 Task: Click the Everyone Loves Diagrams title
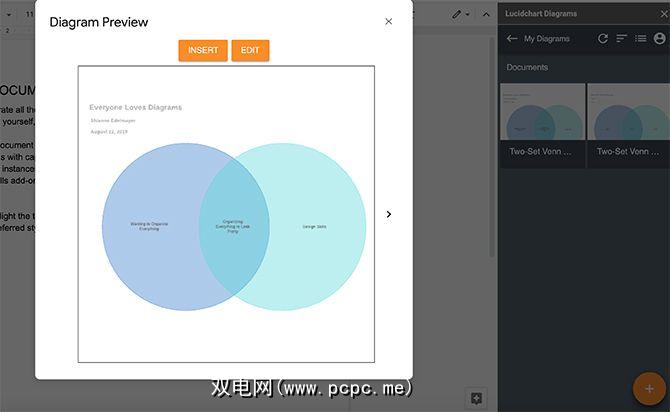tap(135, 107)
